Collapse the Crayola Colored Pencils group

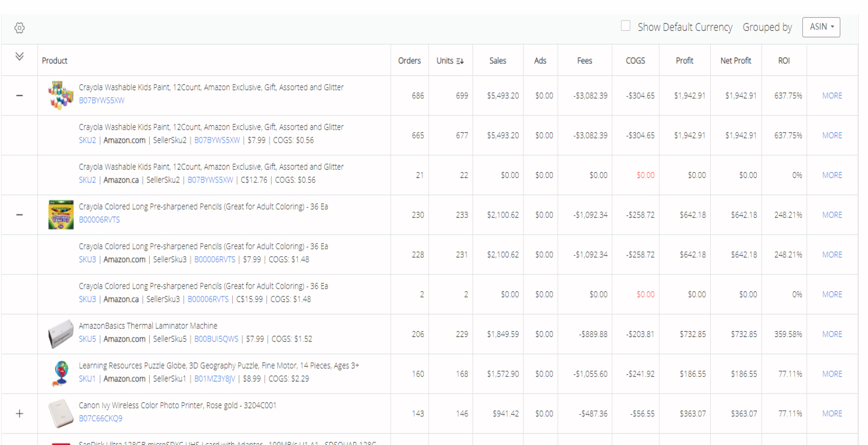pos(20,215)
